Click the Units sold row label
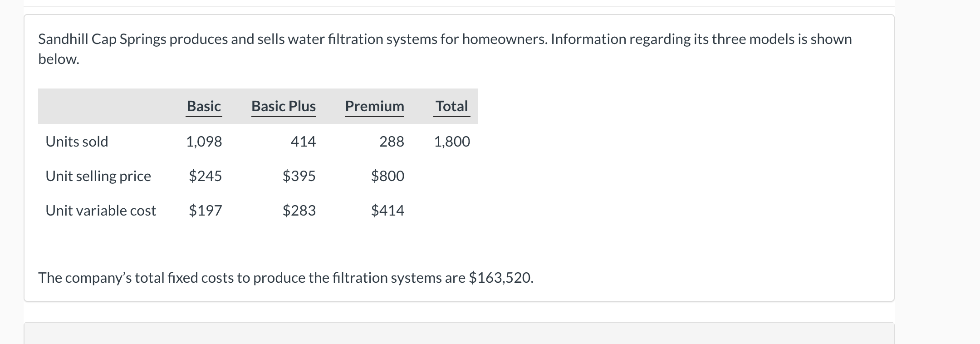Image resolution: width=980 pixels, height=344 pixels. (77, 142)
